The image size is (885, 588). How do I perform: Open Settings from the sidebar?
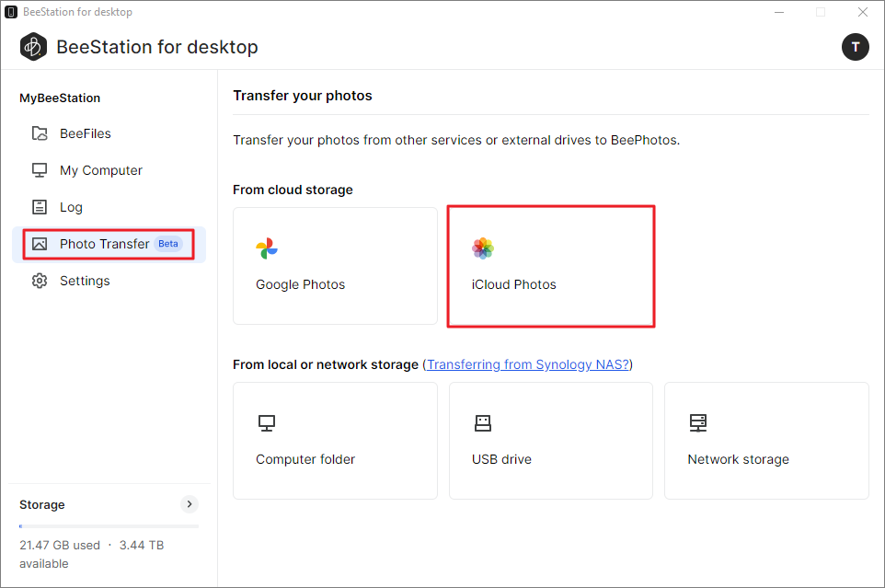point(109,281)
